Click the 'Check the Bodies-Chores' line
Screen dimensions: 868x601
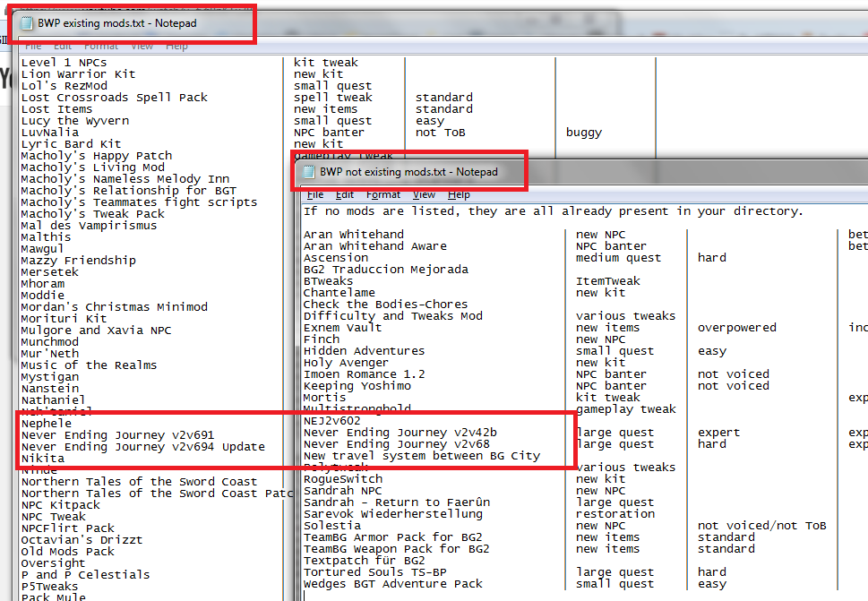[x=385, y=304]
